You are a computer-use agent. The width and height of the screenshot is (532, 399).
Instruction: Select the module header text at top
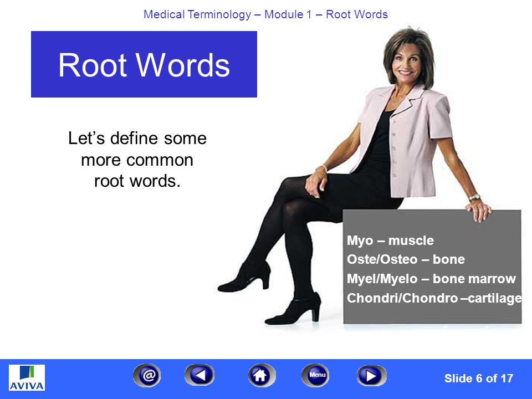click(x=265, y=14)
